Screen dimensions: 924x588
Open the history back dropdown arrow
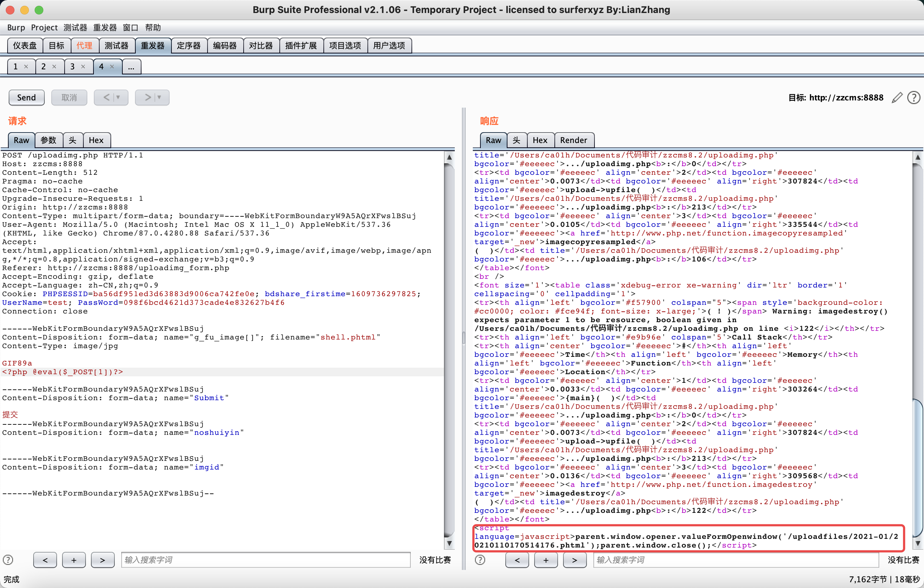click(118, 98)
